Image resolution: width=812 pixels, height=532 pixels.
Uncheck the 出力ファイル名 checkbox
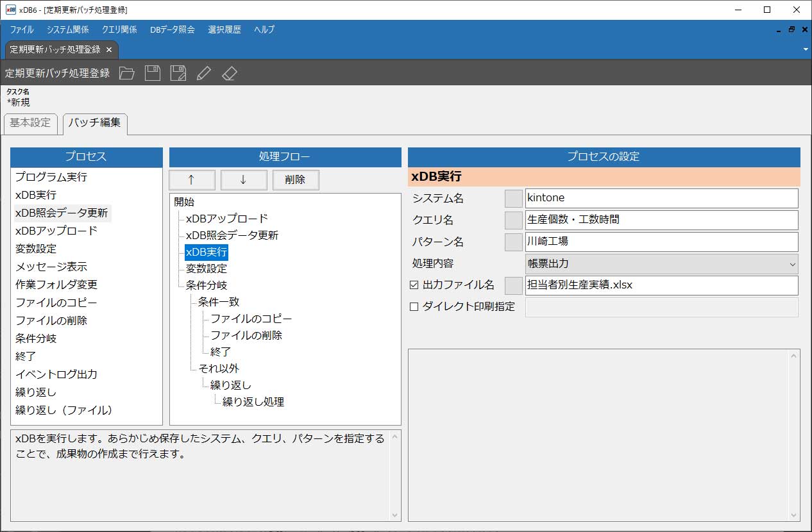click(414, 285)
